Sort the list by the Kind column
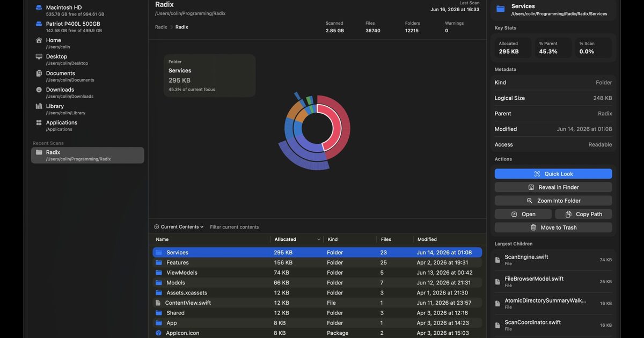This screenshot has width=644, height=338. 332,239
